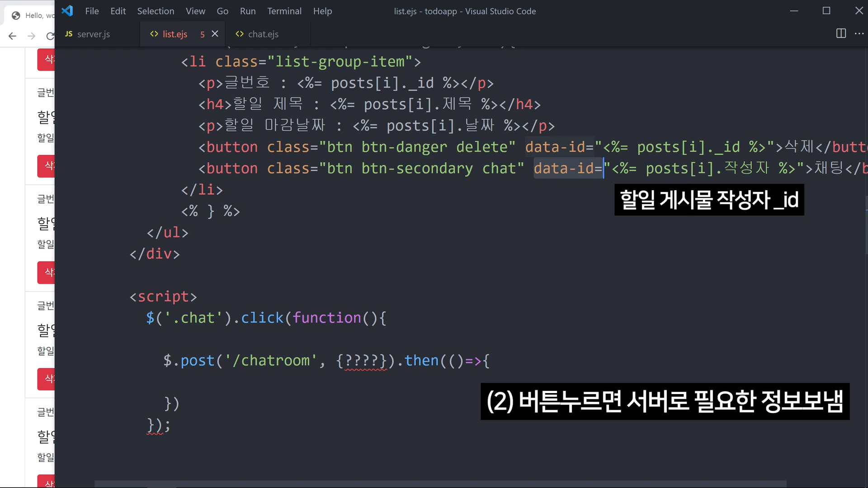Click the browser back arrow

pyautogui.click(x=12, y=36)
